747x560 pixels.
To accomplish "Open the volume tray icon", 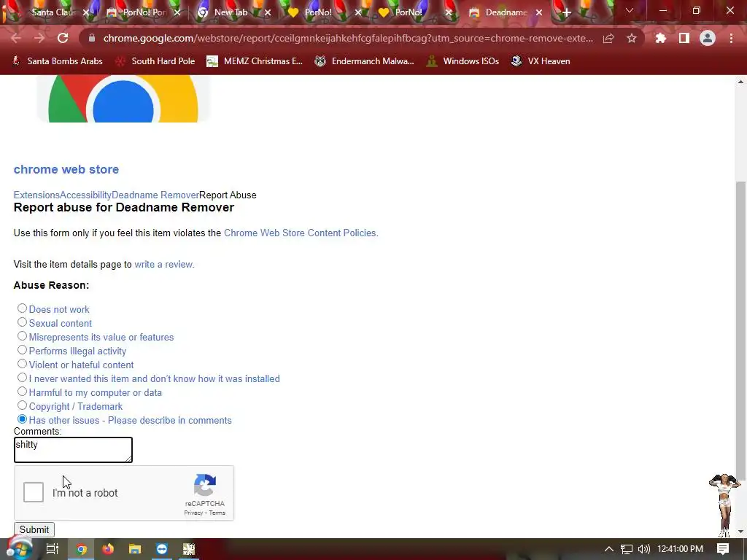I will point(643,549).
